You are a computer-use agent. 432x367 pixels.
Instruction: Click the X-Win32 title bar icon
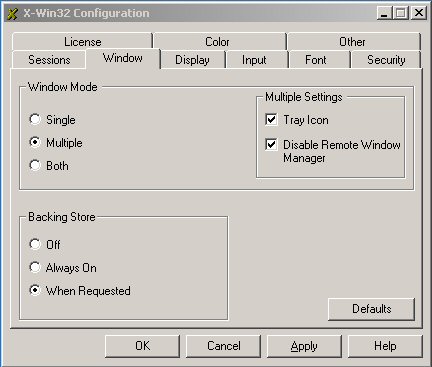point(12,14)
